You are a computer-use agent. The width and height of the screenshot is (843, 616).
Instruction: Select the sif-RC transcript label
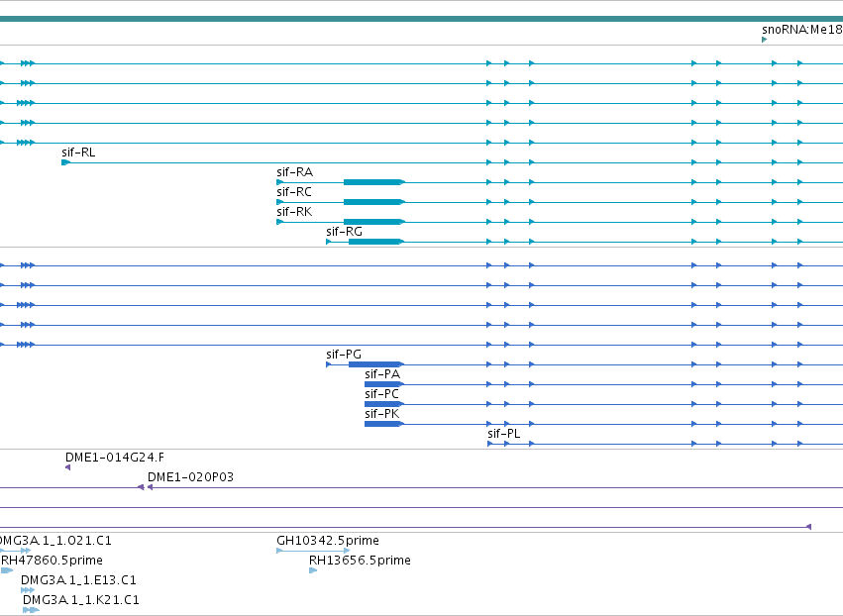[x=294, y=192]
